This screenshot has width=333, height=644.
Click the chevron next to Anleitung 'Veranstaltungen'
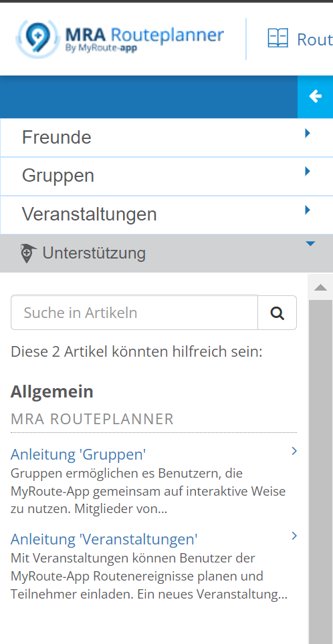pyautogui.click(x=294, y=536)
